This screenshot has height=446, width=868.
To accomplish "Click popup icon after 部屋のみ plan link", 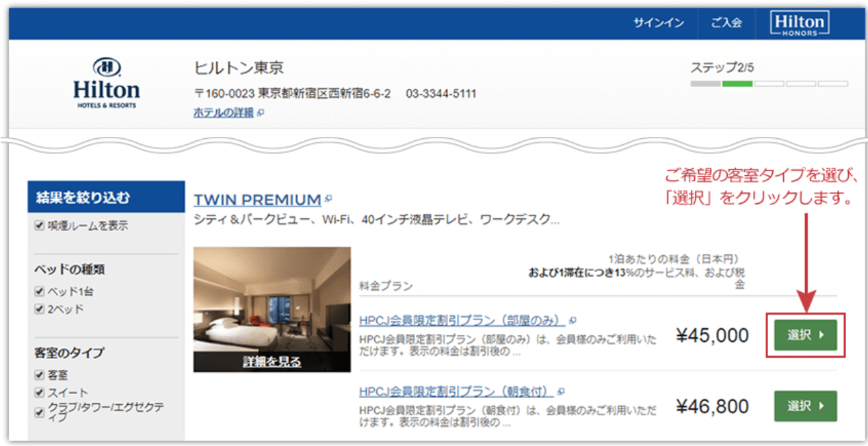I will [573, 320].
